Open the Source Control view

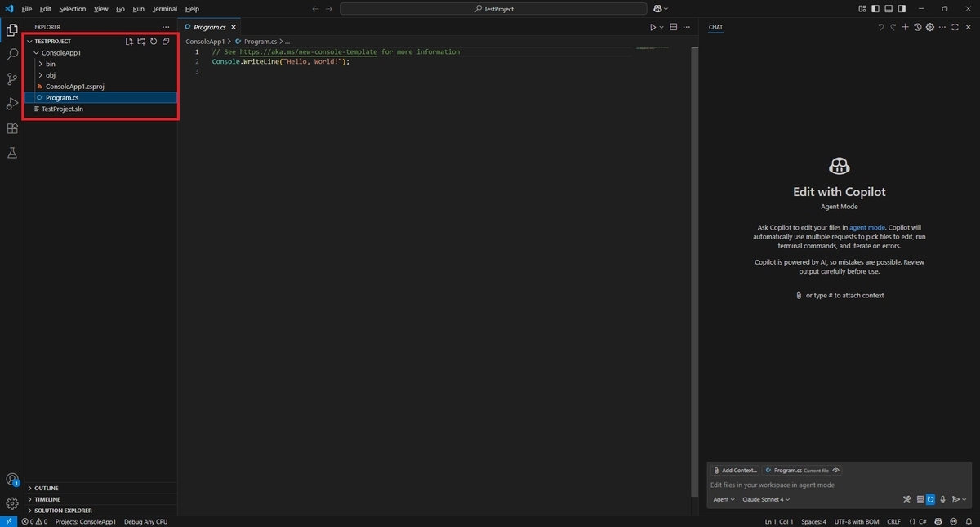(x=12, y=79)
